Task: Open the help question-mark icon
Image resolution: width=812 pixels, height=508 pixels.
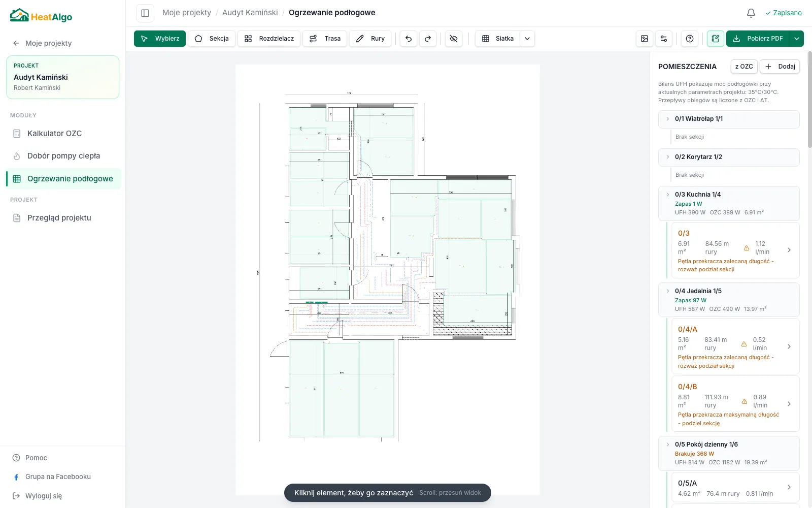Action: (690, 39)
